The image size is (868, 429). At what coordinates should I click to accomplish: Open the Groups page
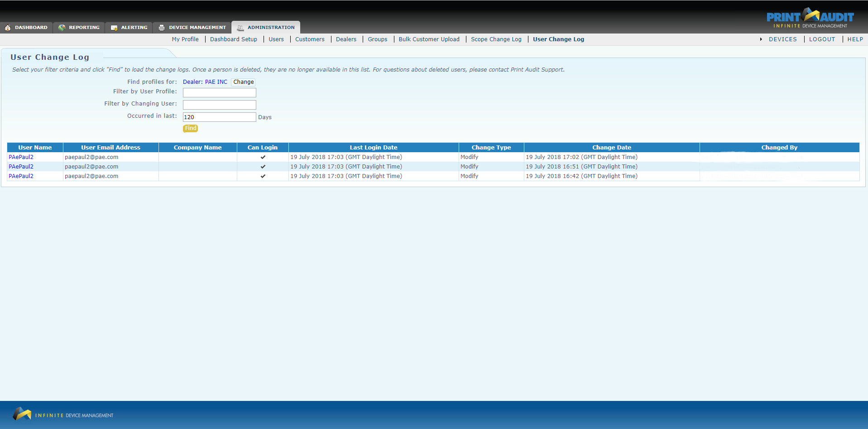click(x=378, y=39)
